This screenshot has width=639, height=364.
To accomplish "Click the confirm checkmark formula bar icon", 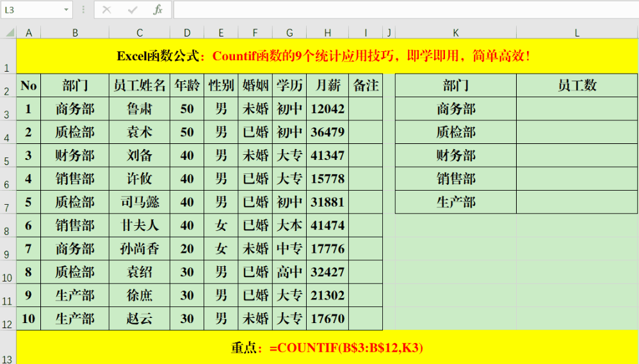I will point(133,10).
